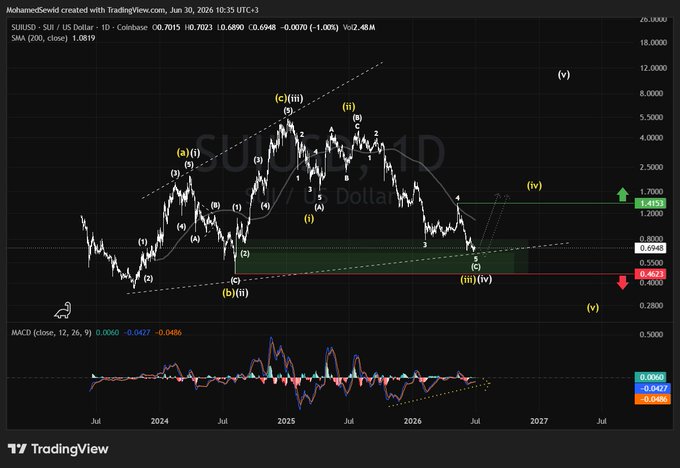Screen dimensions: 680x468
Task: Select the red 0.4623 price label
Action: (x=650, y=274)
